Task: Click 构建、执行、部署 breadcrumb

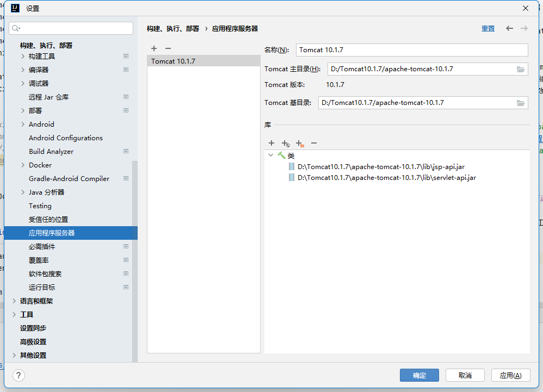Action: click(x=173, y=28)
